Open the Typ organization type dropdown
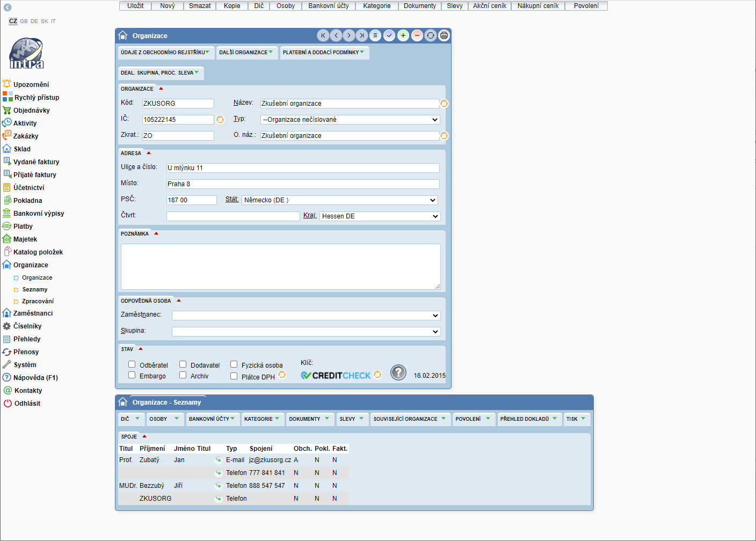Screen dimensions: 756x541 350,120
